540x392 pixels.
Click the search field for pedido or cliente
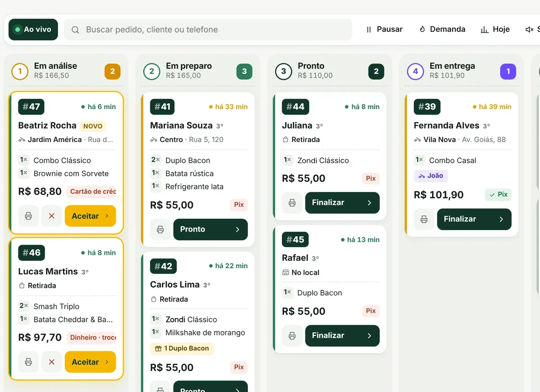(208, 30)
